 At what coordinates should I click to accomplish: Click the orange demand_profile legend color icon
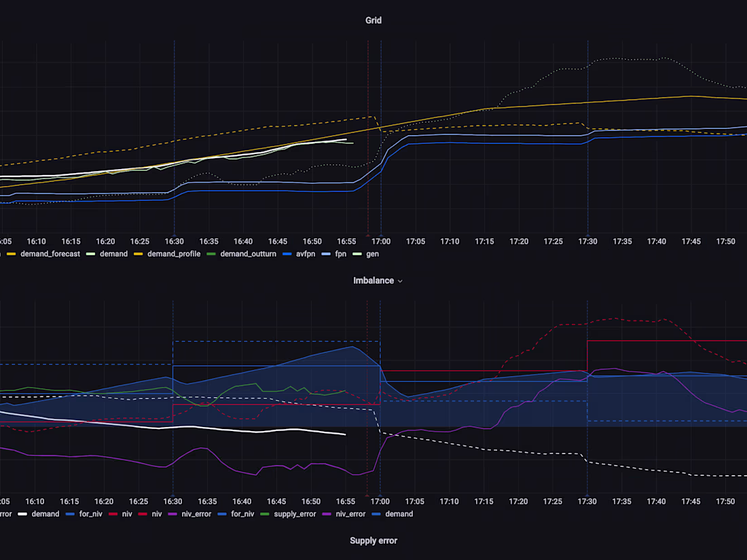(138, 253)
